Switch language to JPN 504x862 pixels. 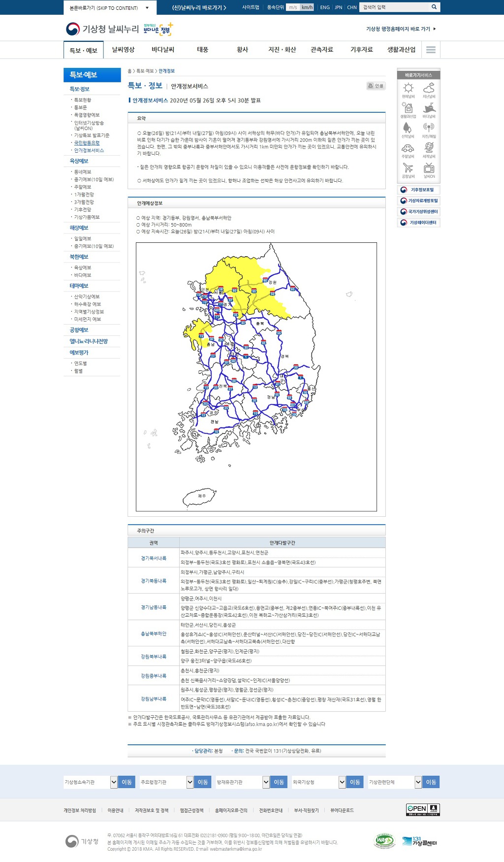(339, 7)
